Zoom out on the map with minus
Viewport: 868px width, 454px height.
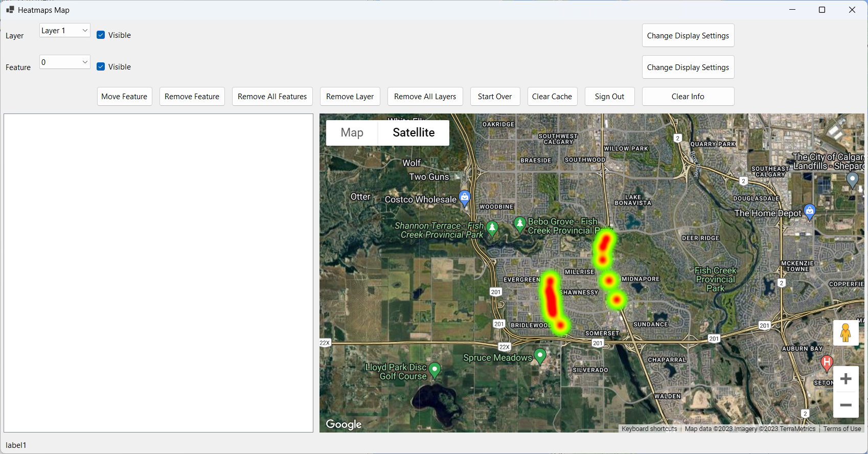pos(846,405)
